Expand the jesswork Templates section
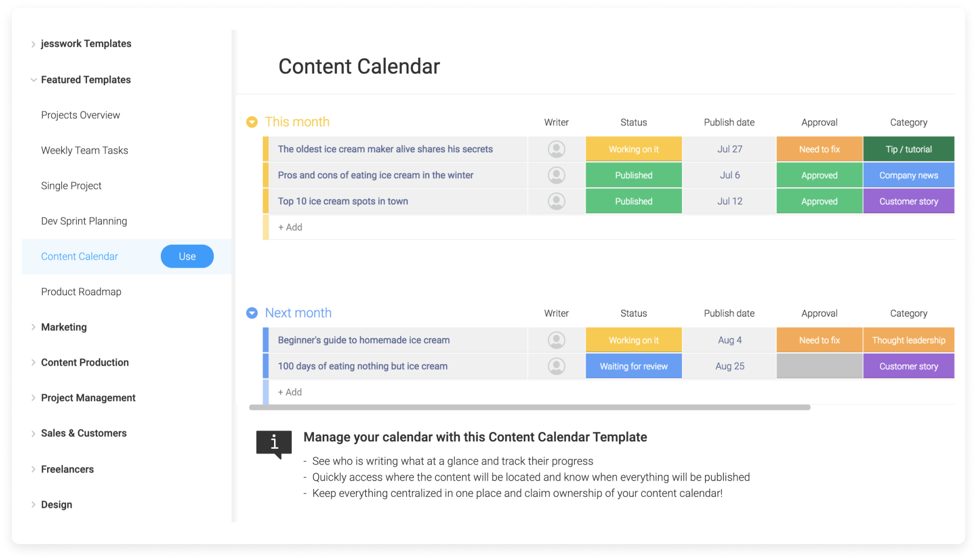Image resolution: width=977 pixels, height=560 pixels. click(33, 44)
